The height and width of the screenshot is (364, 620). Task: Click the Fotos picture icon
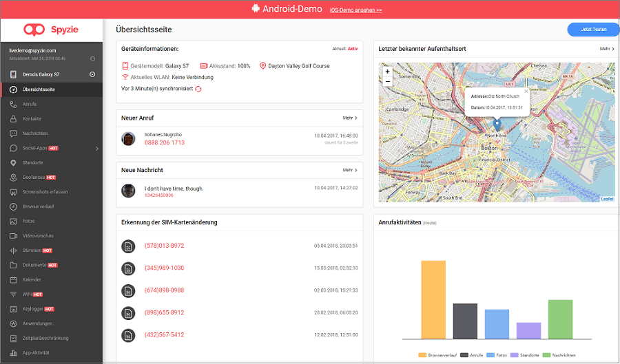point(14,221)
